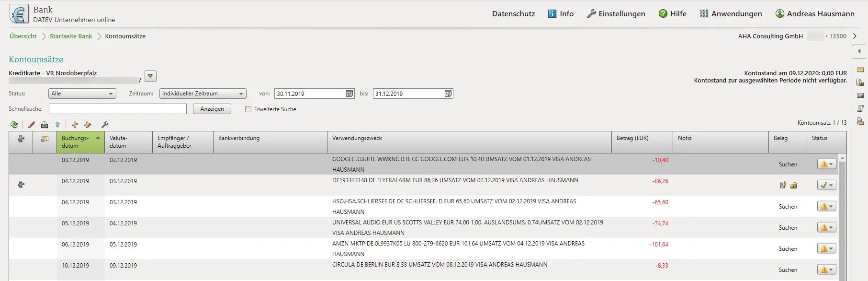Click the red pencil edit icon
The height and width of the screenshot is (281, 868).
[x=32, y=125]
